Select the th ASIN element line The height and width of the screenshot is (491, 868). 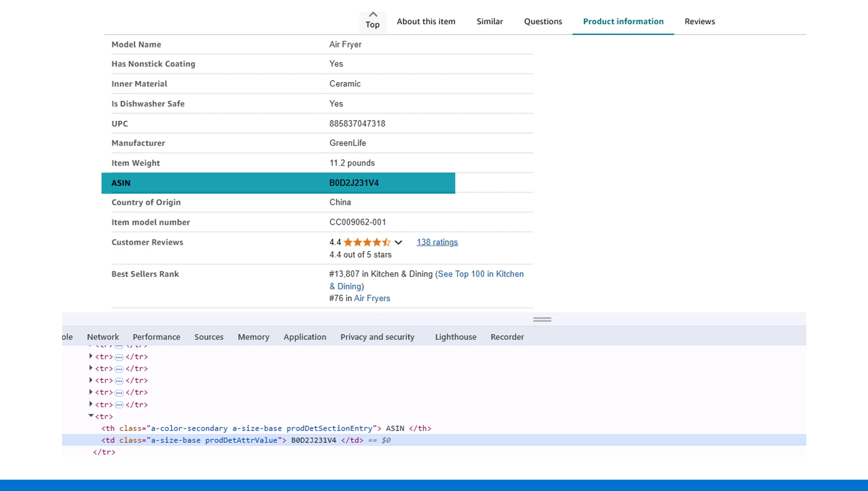pyautogui.click(x=266, y=428)
